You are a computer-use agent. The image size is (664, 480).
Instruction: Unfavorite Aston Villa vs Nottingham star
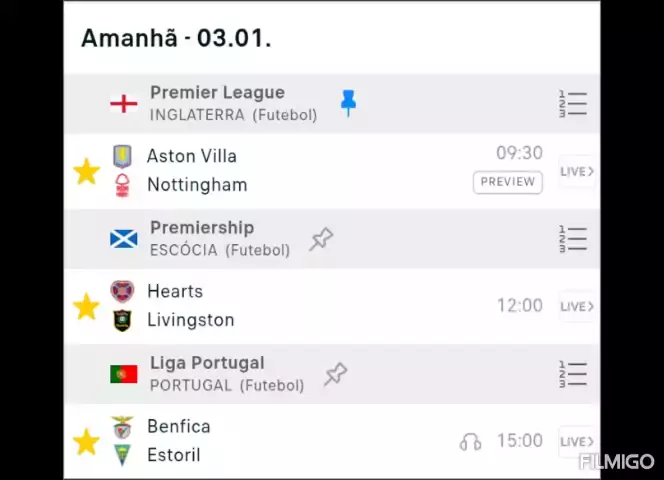click(x=87, y=171)
